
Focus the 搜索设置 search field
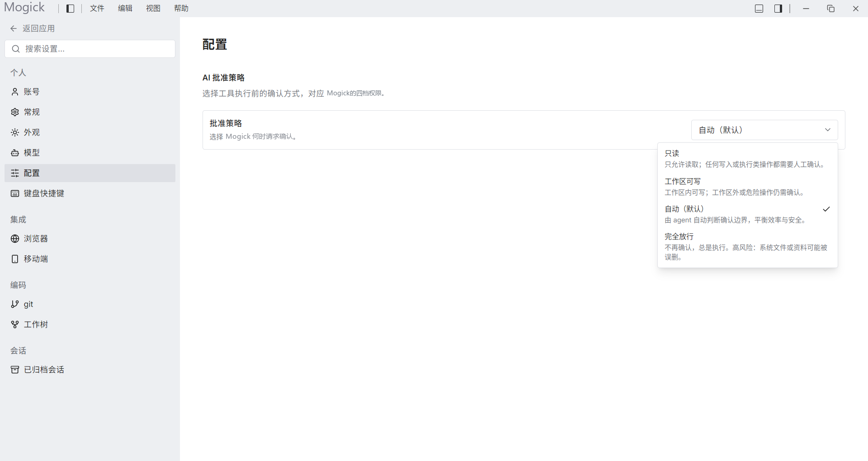90,49
